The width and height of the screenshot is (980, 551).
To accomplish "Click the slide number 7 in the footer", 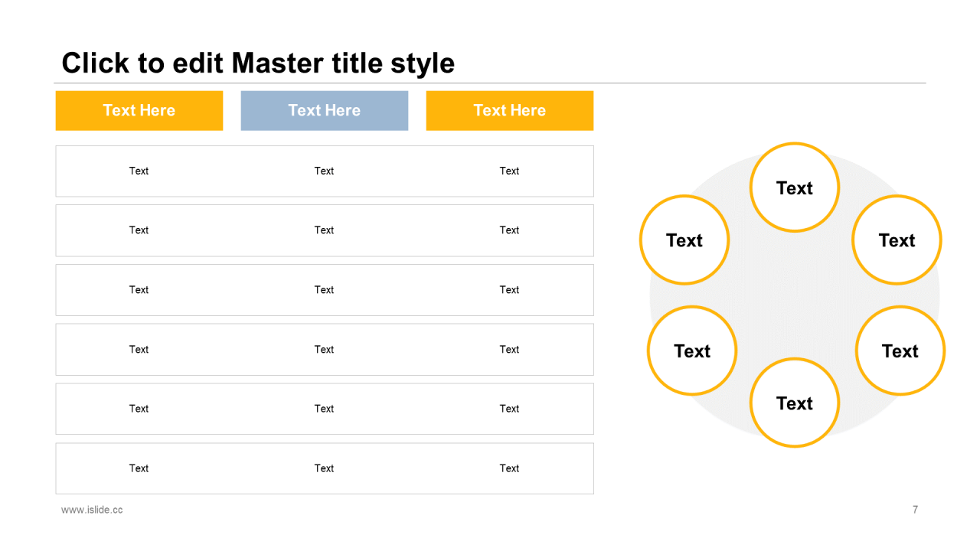I will (915, 510).
